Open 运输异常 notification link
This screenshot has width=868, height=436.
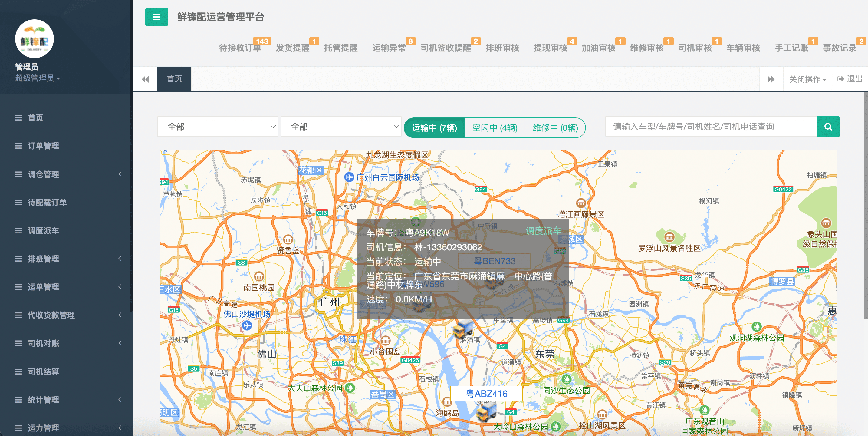pyautogui.click(x=389, y=48)
